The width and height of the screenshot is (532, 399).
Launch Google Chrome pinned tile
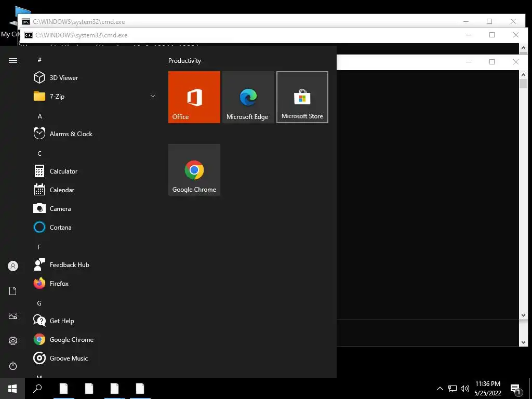coord(194,170)
